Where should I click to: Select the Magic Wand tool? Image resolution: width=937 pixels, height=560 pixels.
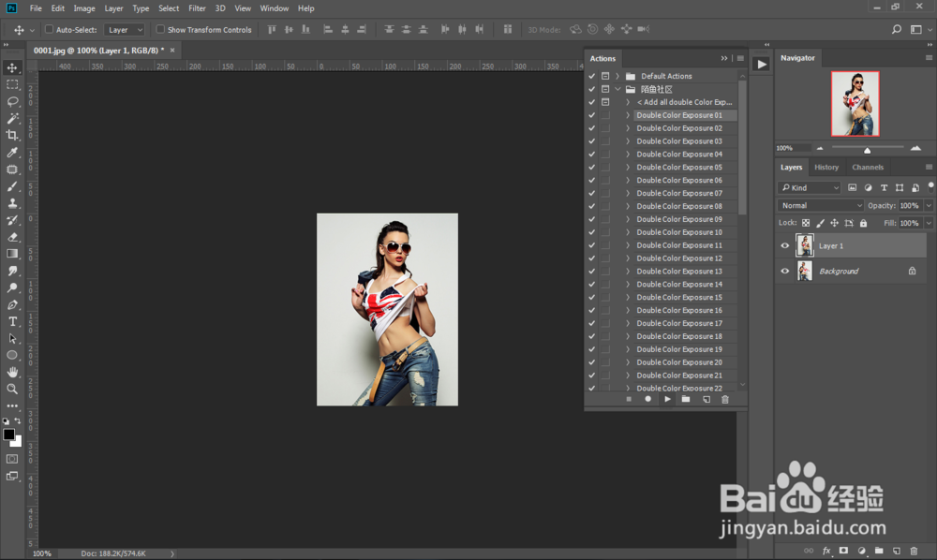[12, 118]
